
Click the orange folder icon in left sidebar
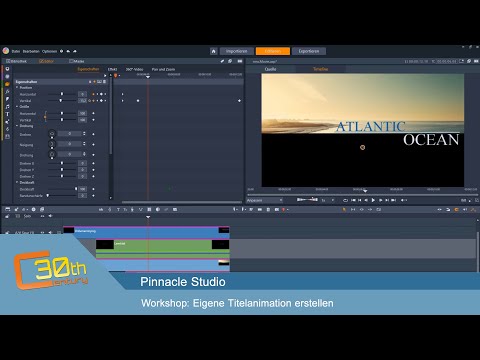[7, 84]
